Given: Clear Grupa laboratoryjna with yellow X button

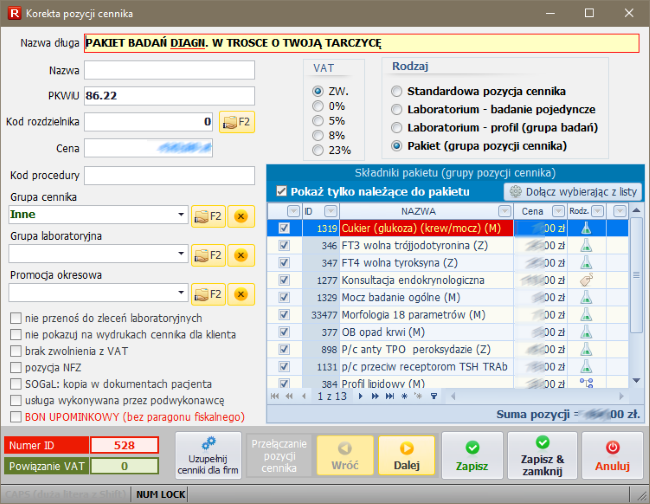Looking at the screenshot, I should pyautogui.click(x=239, y=254).
